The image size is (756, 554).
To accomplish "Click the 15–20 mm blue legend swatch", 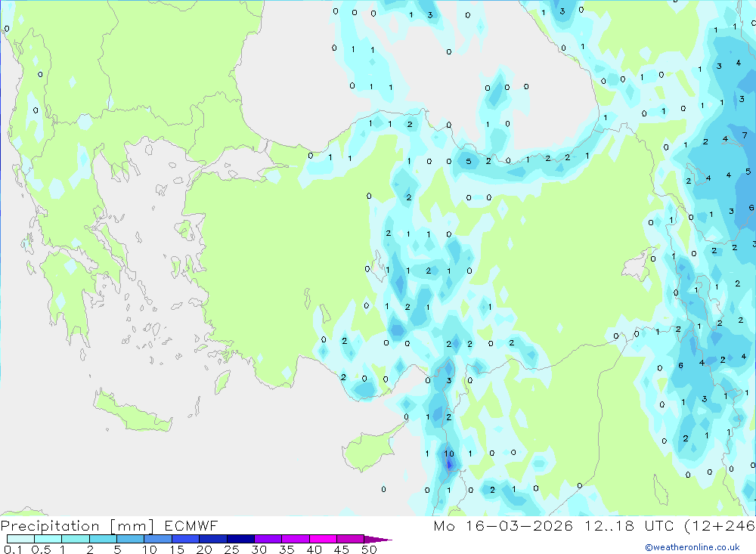I will tap(185, 539).
